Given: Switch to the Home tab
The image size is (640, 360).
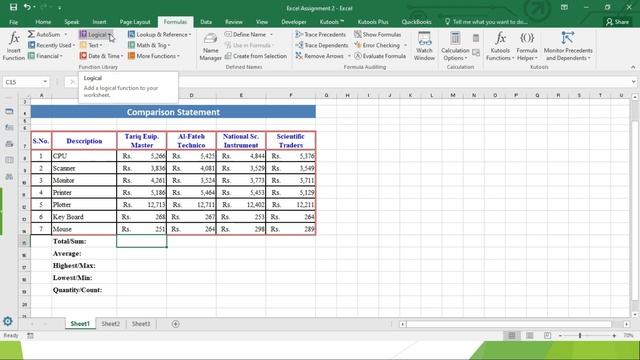Looking at the screenshot, I should point(43,22).
